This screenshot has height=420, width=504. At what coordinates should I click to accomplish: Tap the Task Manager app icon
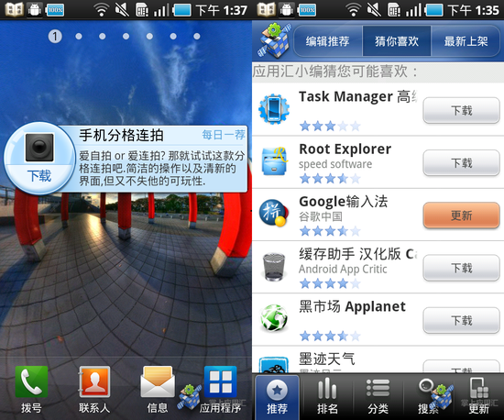point(274,109)
